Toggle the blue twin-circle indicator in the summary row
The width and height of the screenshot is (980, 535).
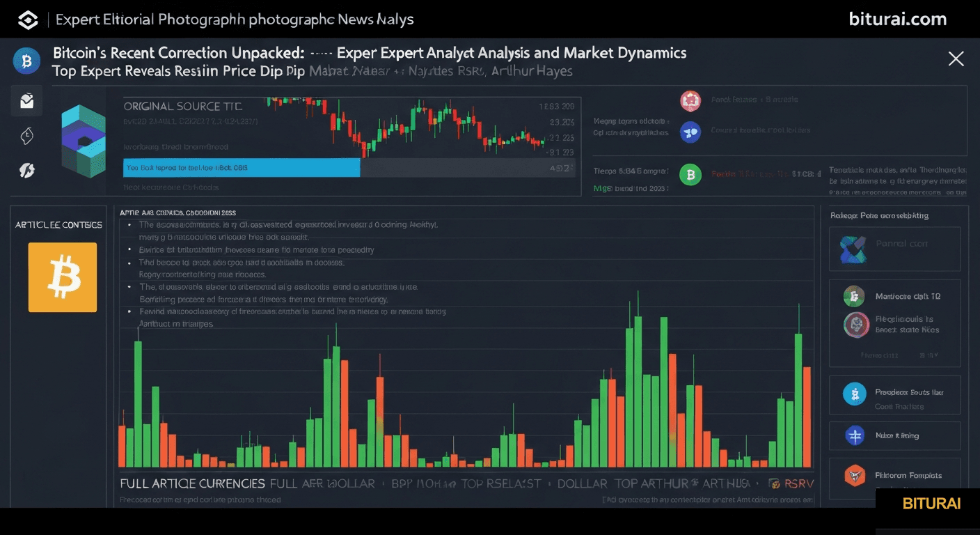[690, 132]
